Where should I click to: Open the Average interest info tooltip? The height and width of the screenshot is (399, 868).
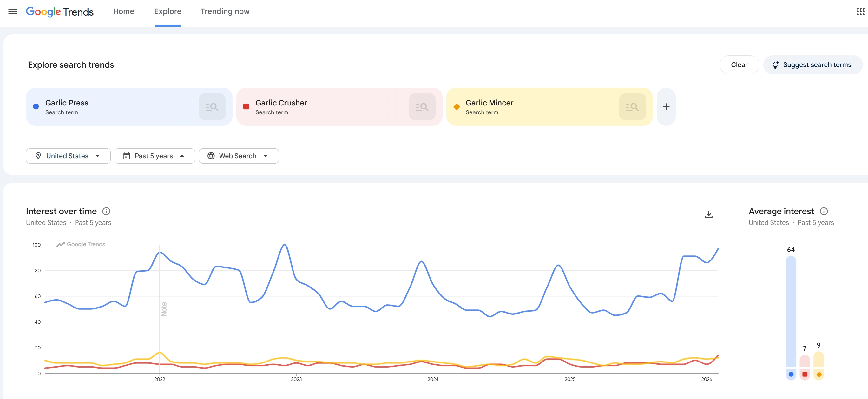(825, 211)
